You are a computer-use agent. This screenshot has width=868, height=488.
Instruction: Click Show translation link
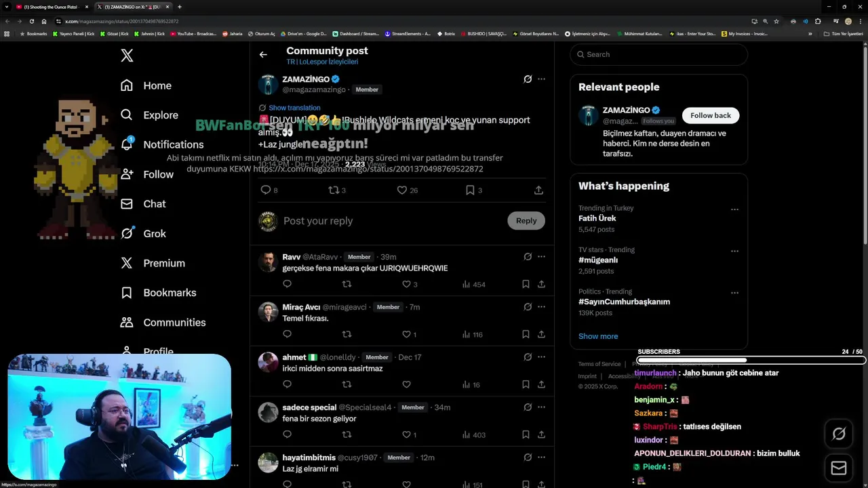point(294,108)
